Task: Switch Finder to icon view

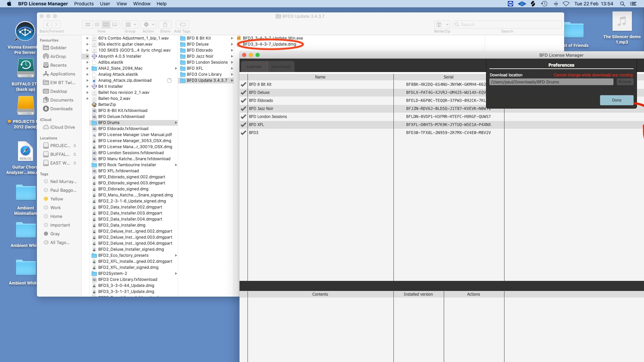Action: [x=88, y=24]
